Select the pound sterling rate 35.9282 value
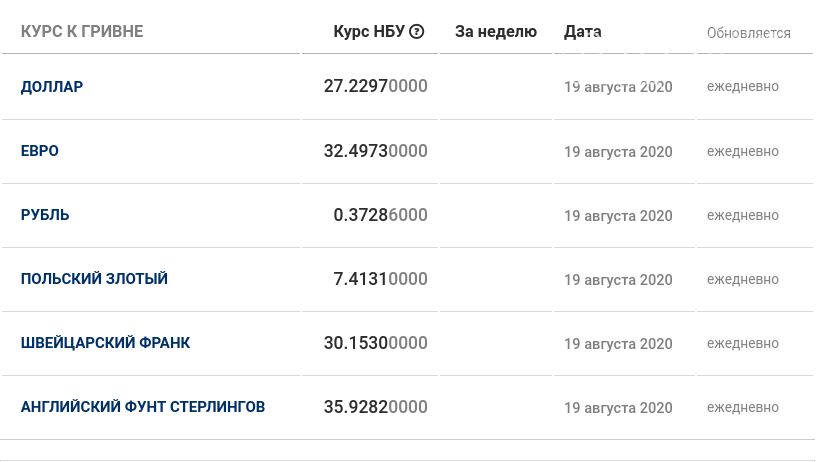The height and width of the screenshot is (462, 826). click(376, 407)
